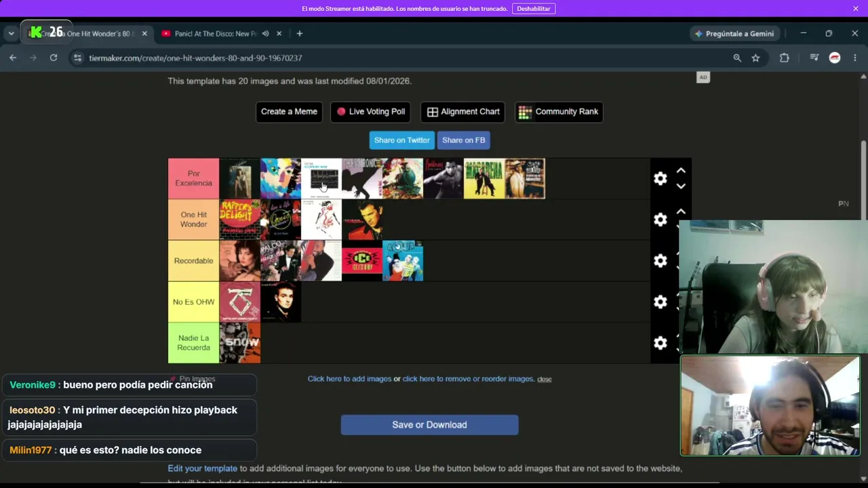Open the Alignment Chart option
This screenshot has height=488, width=868.
tap(463, 112)
